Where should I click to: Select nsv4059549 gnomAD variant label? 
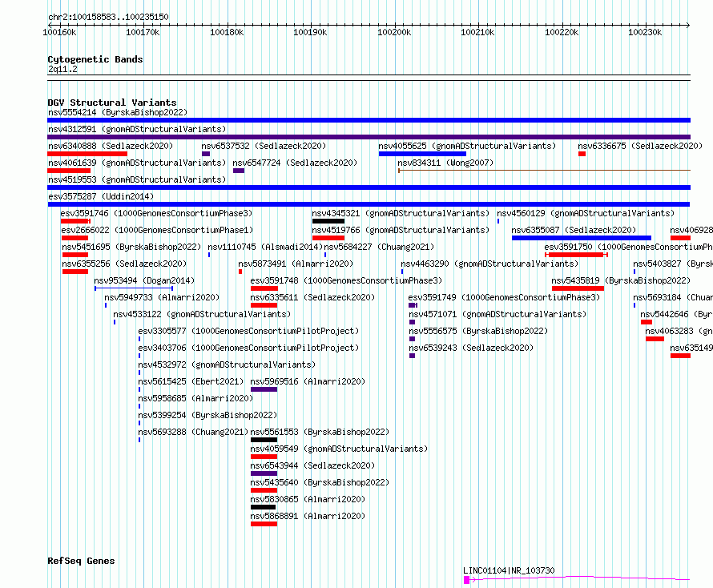pos(339,449)
